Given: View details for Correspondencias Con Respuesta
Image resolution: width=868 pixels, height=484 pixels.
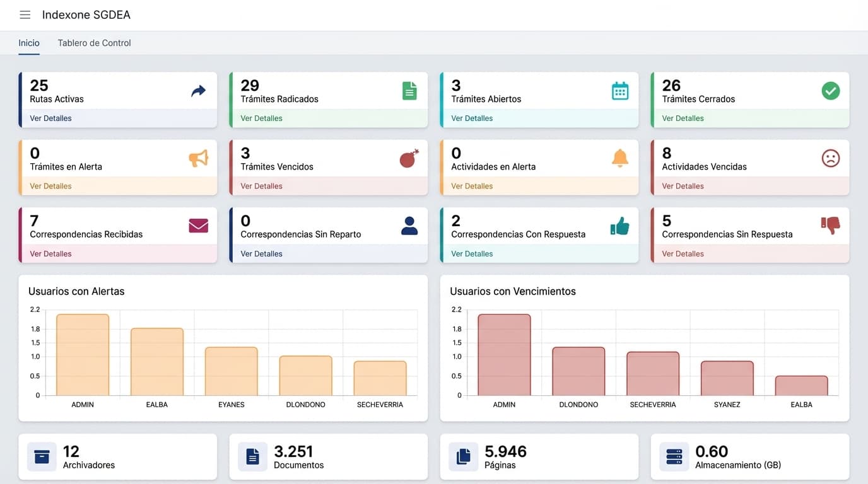Looking at the screenshot, I should click(472, 254).
